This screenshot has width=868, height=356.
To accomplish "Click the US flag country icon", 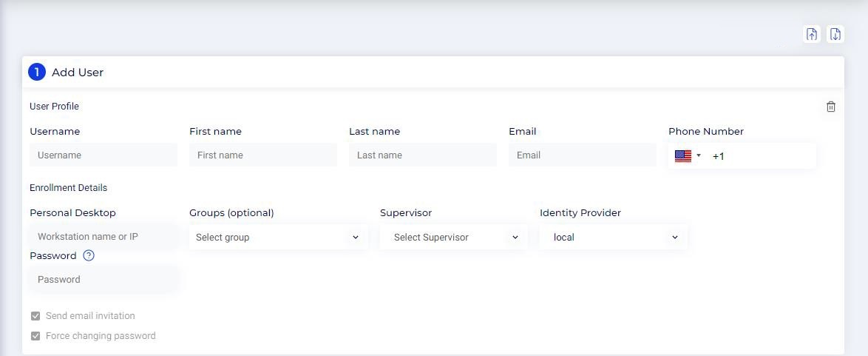I will [x=682, y=156].
